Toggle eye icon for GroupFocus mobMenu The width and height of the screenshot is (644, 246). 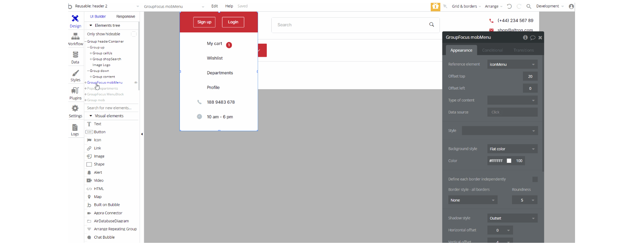click(x=135, y=82)
